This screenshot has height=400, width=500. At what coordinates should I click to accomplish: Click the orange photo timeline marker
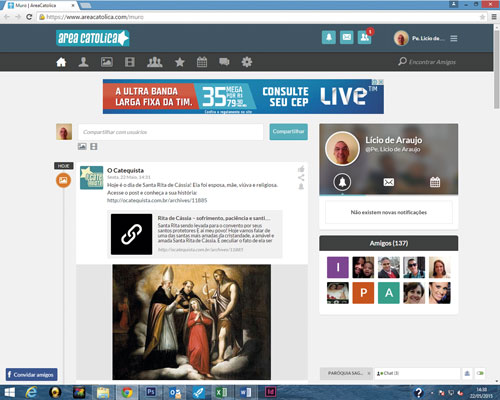[x=63, y=180]
